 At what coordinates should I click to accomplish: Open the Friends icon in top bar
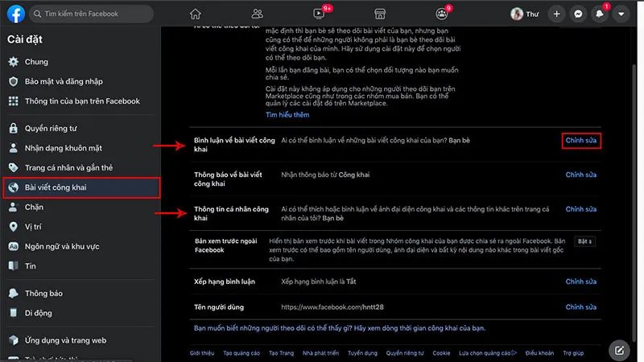click(x=257, y=14)
